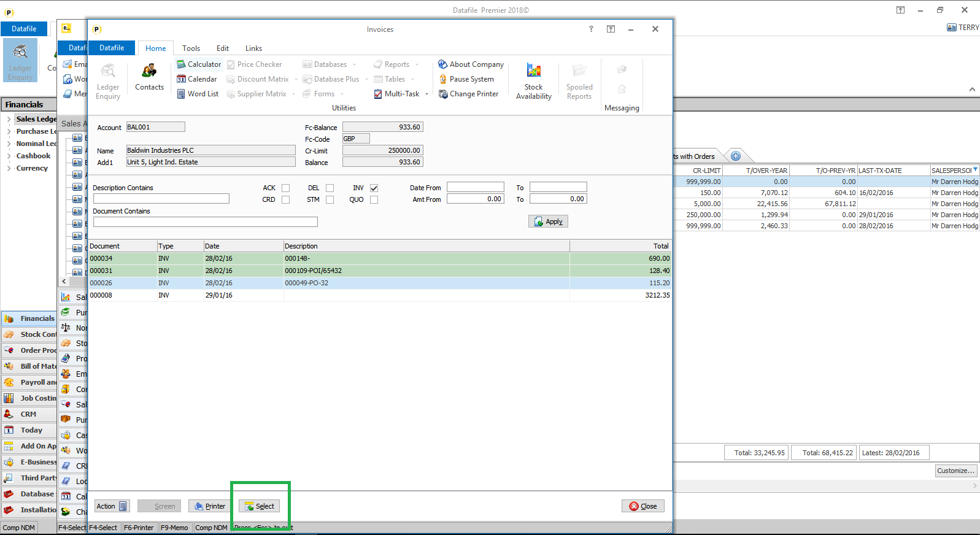980x535 pixels.
Task: Expand the Cashbook tree node
Action: point(9,156)
